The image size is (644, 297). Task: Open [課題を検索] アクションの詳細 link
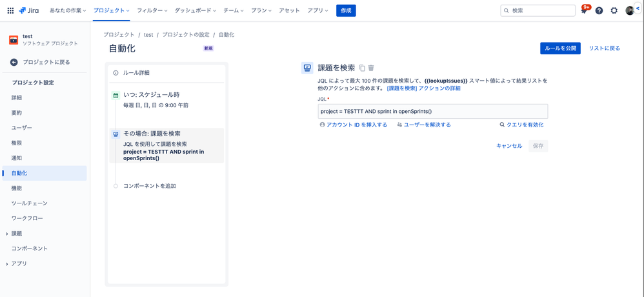pos(423,88)
